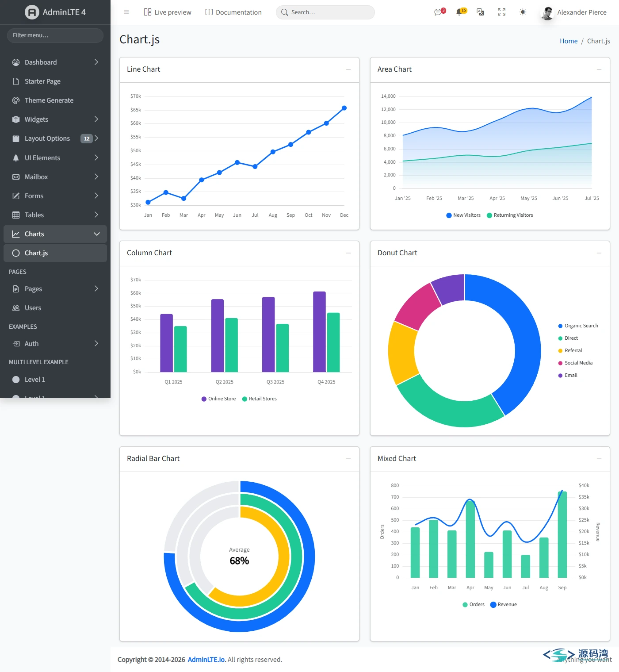Open the messages chat icon
This screenshot has width=619, height=672.
[x=438, y=12]
